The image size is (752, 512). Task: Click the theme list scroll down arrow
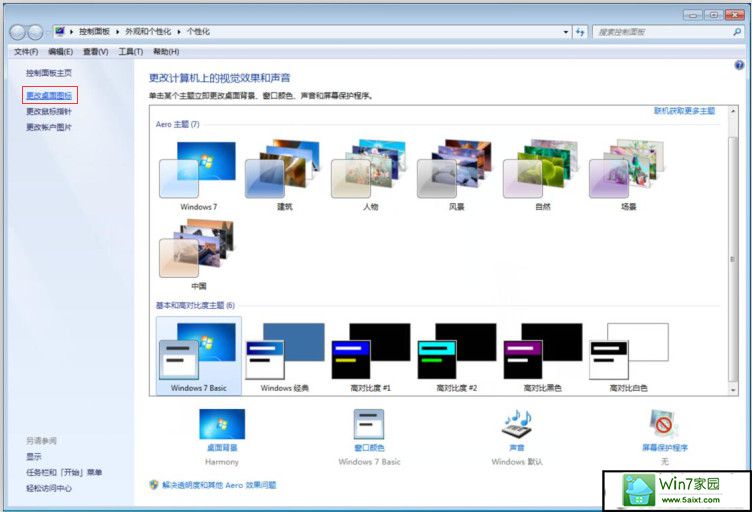click(x=733, y=390)
